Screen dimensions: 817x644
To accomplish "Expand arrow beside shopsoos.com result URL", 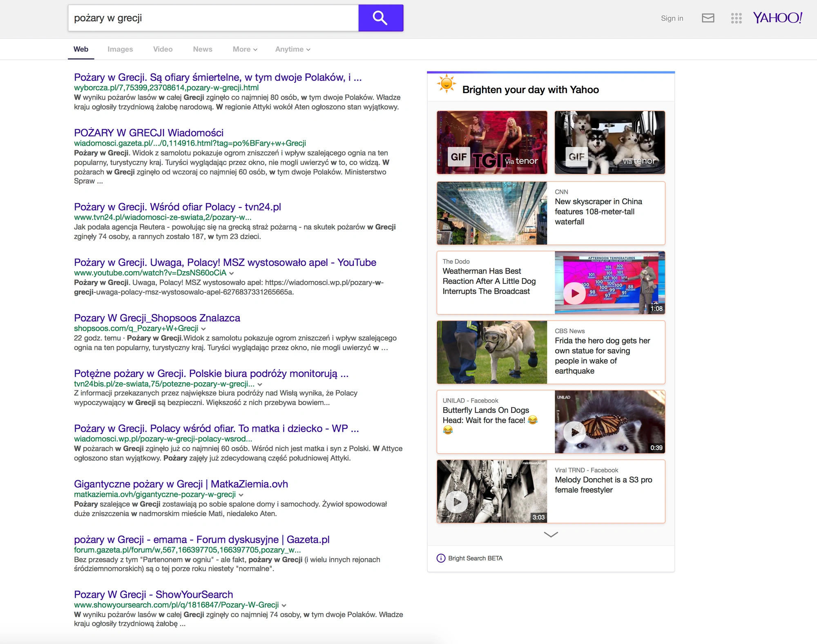I will pyautogui.click(x=203, y=329).
